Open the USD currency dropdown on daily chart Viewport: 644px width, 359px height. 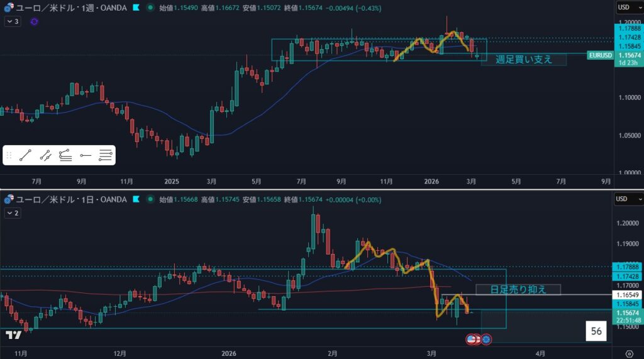point(628,199)
